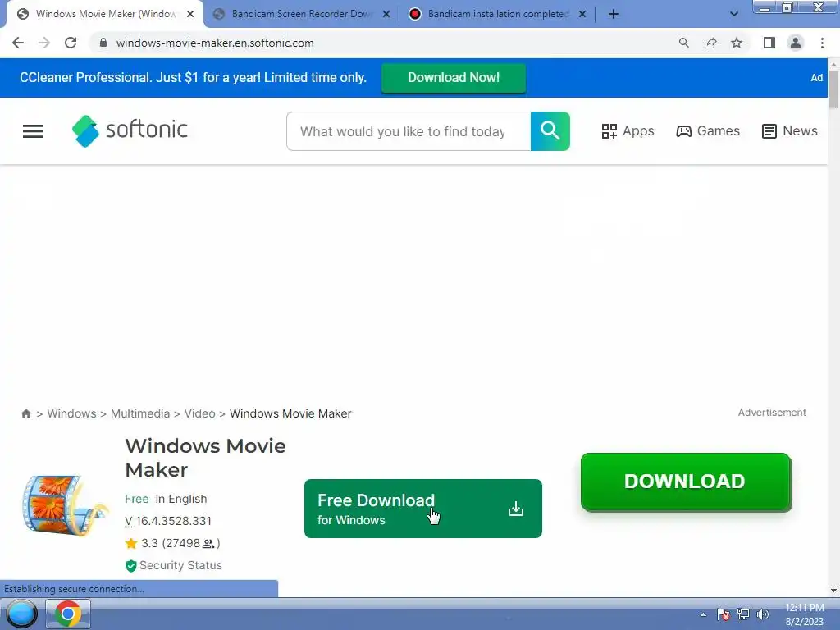Close the Windows Movie Maker tab
840x630 pixels.
pos(190,14)
